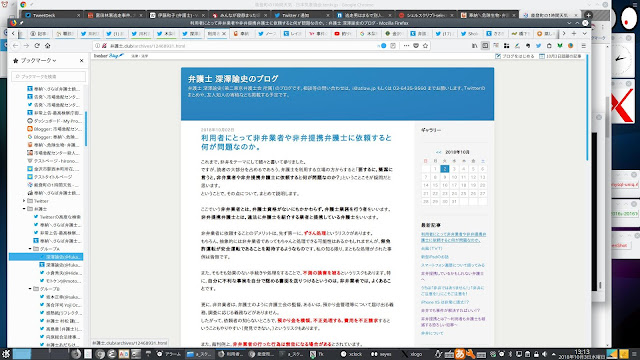The image size is (640, 360).
Task: Go forward using Firefox forward arrow
Action: (26, 46)
